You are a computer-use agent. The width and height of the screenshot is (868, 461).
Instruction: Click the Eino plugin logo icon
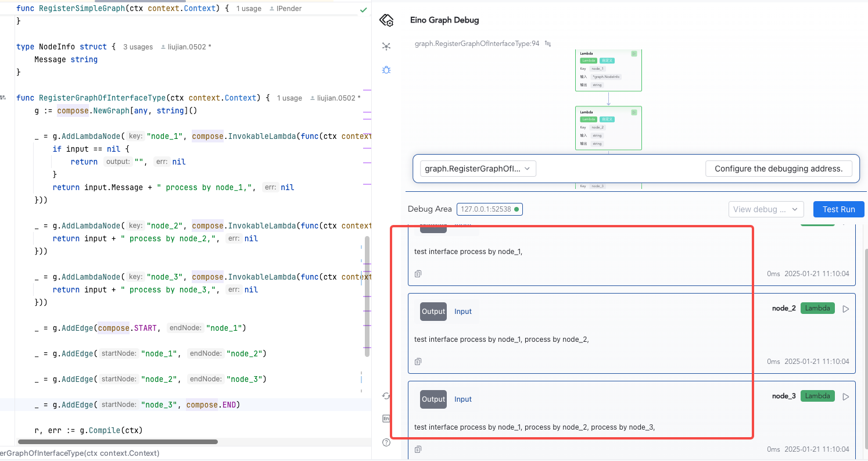386,20
